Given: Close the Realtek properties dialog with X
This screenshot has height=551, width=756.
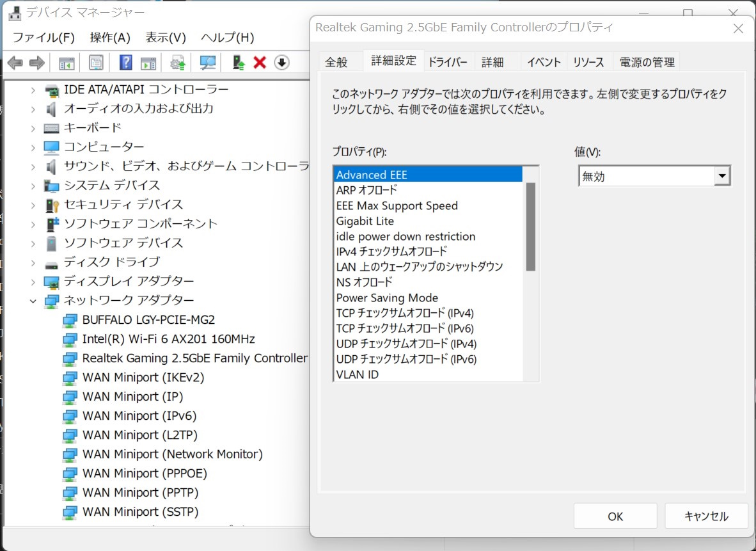Looking at the screenshot, I should point(738,28).
